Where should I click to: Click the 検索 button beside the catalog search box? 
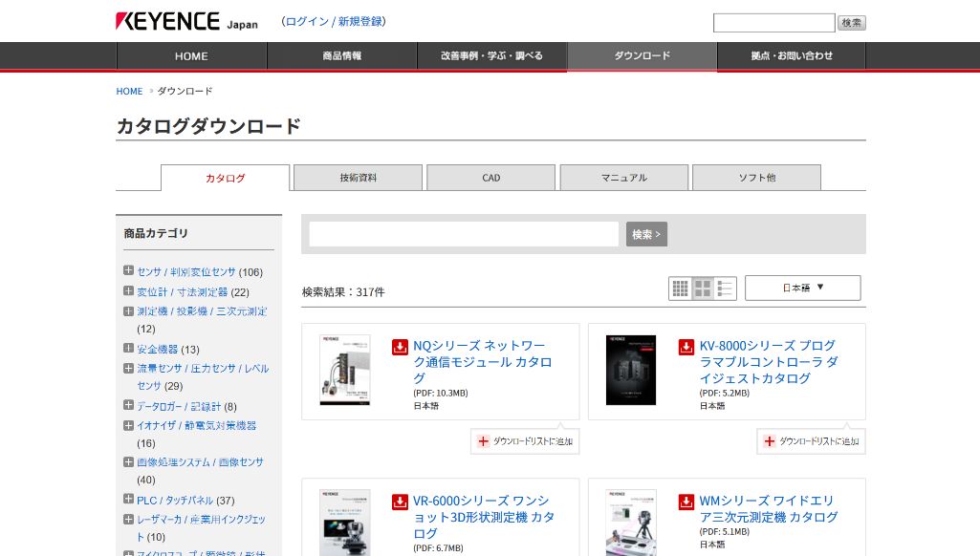click(646, 233)
